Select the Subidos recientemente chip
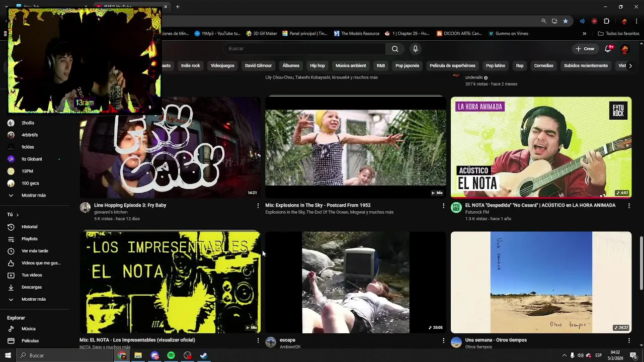The height and width of the screenshot is (362, 644). [x=586, y=66]
